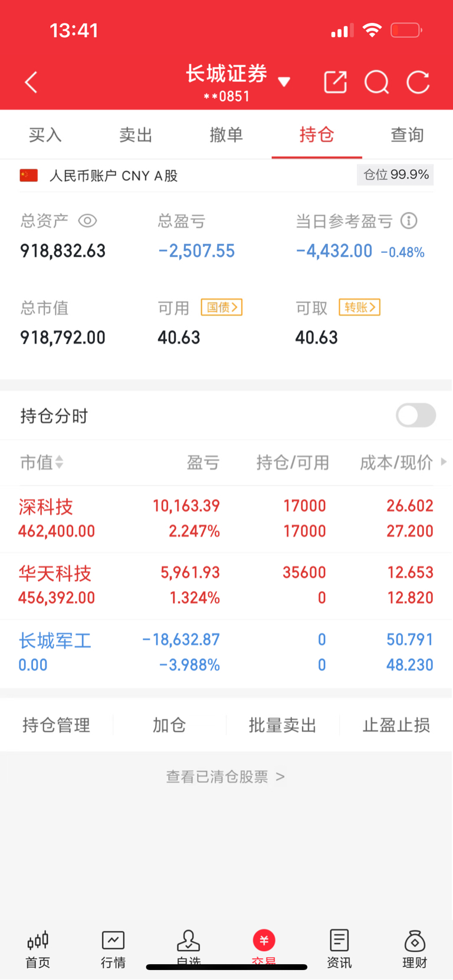The image size is (453, 980).
Task: Tap the 国债 button beside 可用
Action: [x=222, y=307]
